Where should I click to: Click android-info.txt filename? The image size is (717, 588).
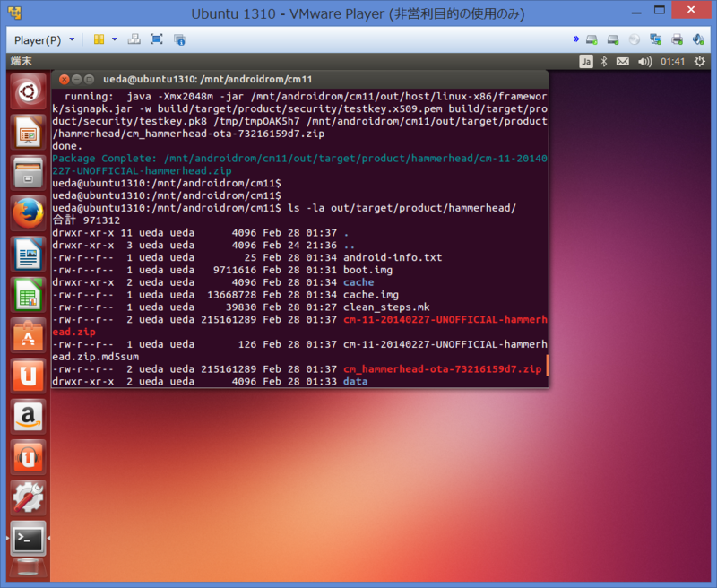(393, 257)
